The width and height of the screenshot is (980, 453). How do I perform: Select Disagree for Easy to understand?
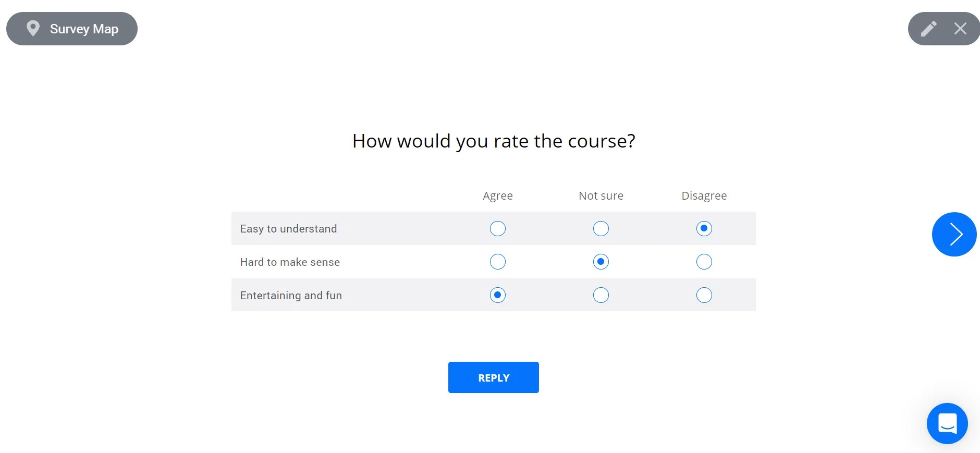coord(704,228)
